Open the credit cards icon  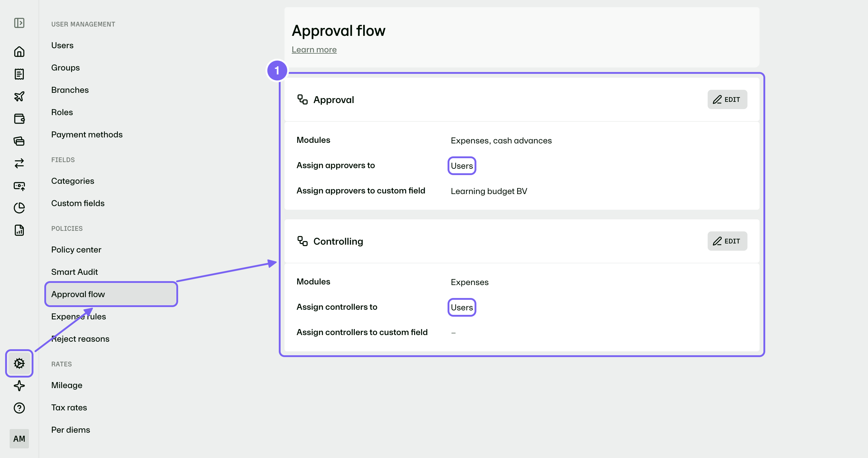point(19,141)
